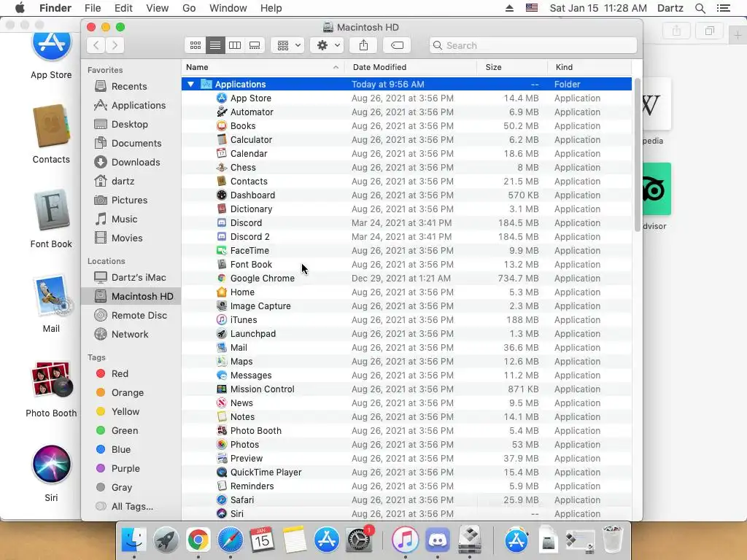The width and height of the screenshot is (747, 560).
Task: Switch Finder to gallery view
Action: 255,45
